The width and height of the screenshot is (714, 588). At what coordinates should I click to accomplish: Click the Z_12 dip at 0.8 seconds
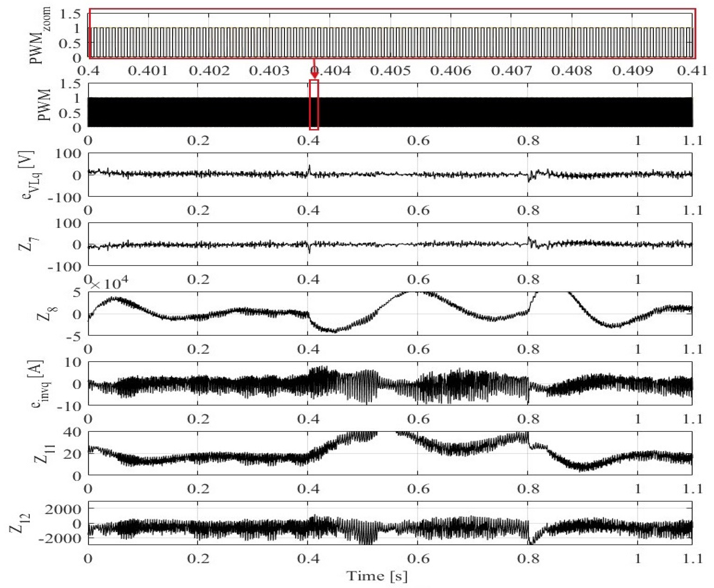coord(531,542)
